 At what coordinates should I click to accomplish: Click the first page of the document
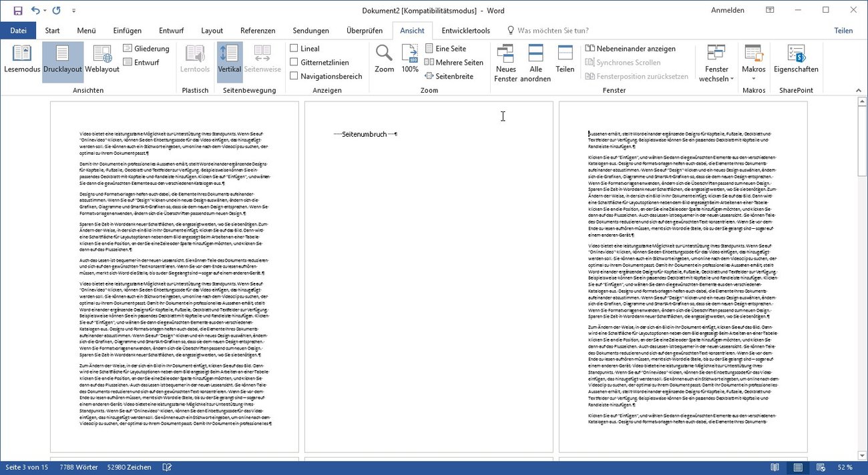coord(174,277)
